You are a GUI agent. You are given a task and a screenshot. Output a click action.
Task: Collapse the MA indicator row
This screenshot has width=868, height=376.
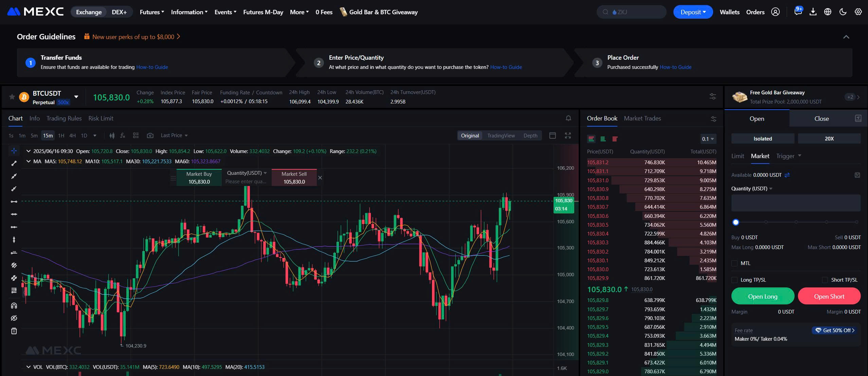click(29, 161)
